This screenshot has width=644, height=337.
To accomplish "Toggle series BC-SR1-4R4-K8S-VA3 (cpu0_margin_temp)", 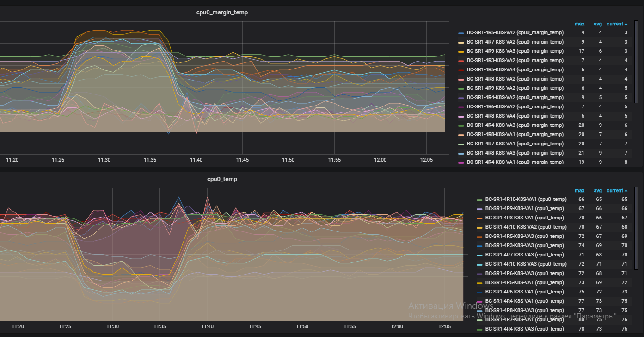I will 515,125.
